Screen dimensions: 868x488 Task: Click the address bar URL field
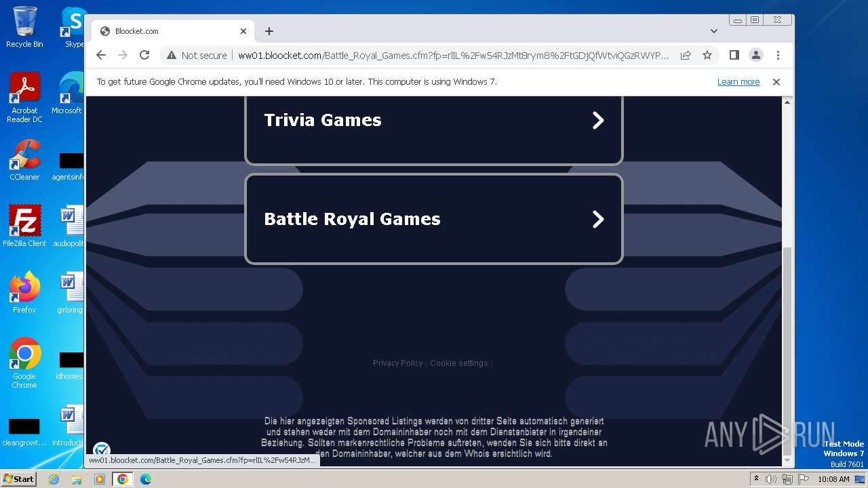pos(453,55)
